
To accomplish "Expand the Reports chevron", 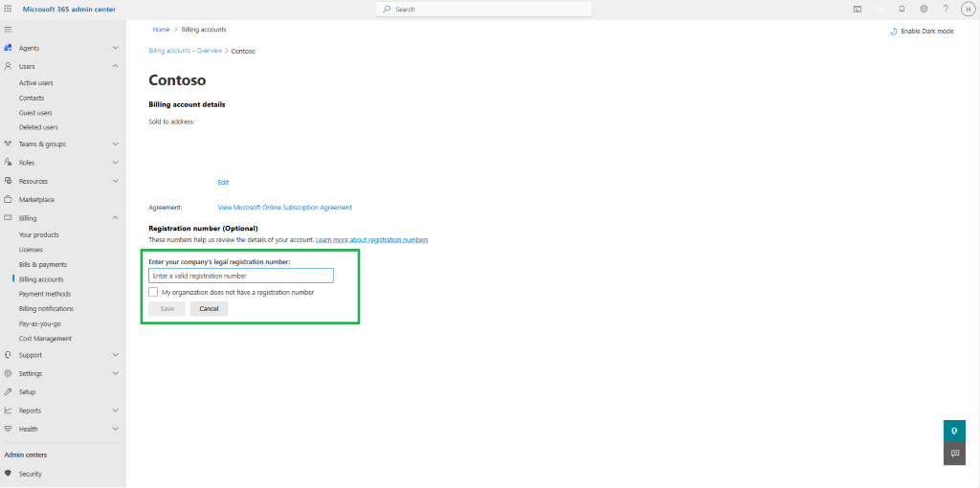I will (115, 410).
